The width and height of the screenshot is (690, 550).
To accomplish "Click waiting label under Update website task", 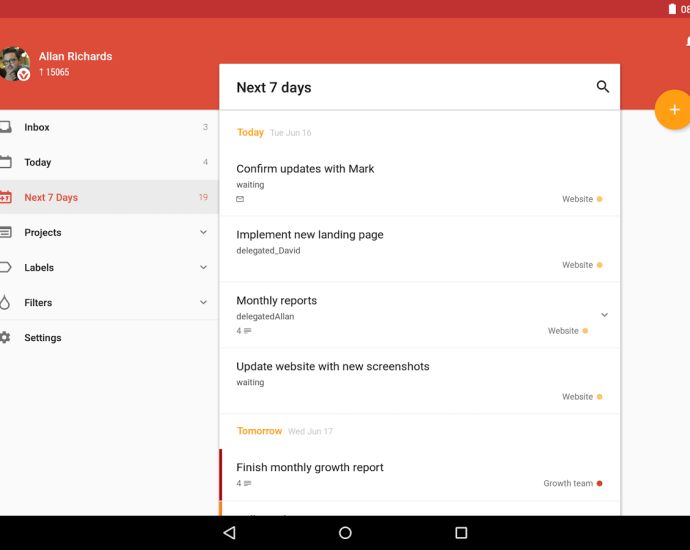I will [250, 382].
